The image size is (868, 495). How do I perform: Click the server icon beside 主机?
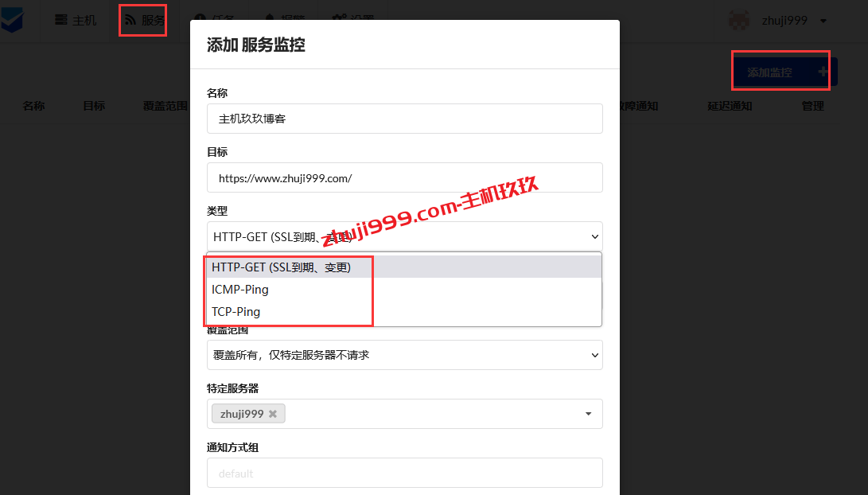point(61,20)
